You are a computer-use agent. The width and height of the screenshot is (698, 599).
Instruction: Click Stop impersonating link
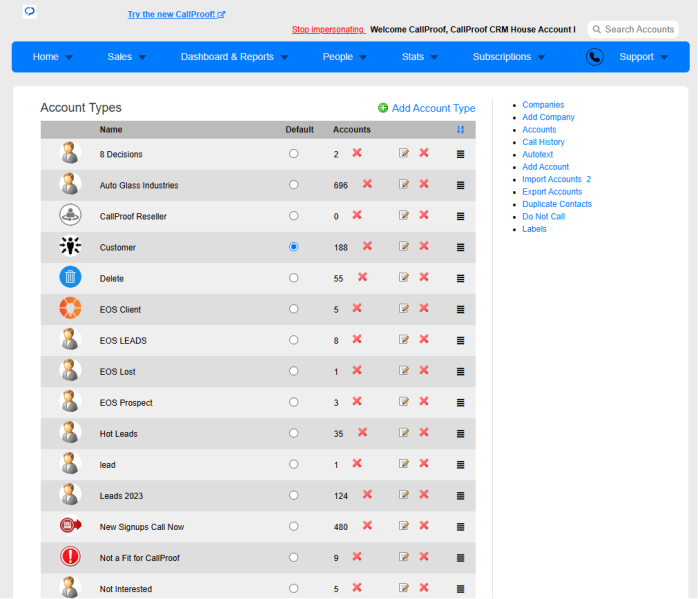[x=328, y=29]
